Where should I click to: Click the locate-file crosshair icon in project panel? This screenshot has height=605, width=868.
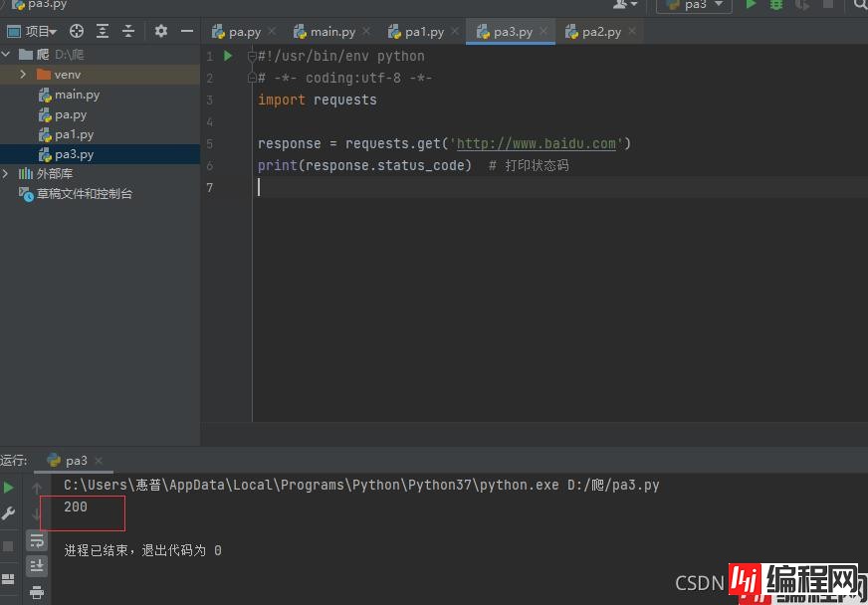pos(77,32)
